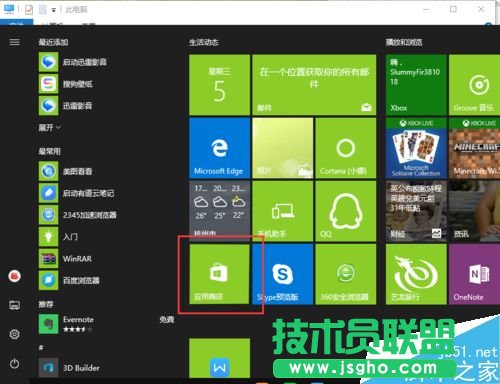This screenshot has width=500, height=384.
Task: Open the 财经 finance news tile
Action: pos(416,211)
